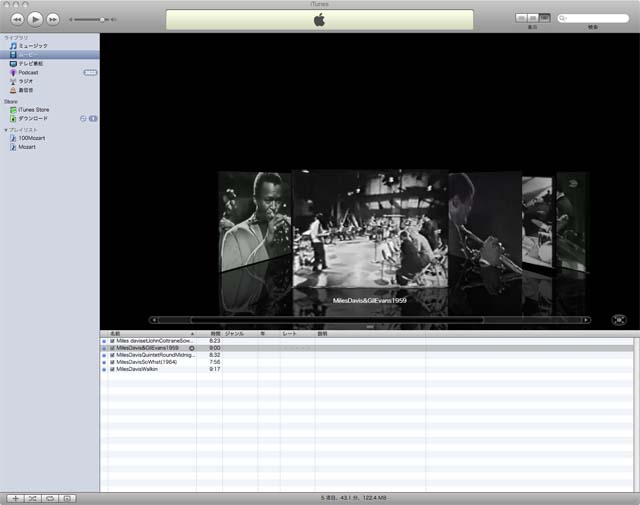This screenshot has width=640, height=505.
Task: Open Radio in the sidebar
Action: (49, 81)
